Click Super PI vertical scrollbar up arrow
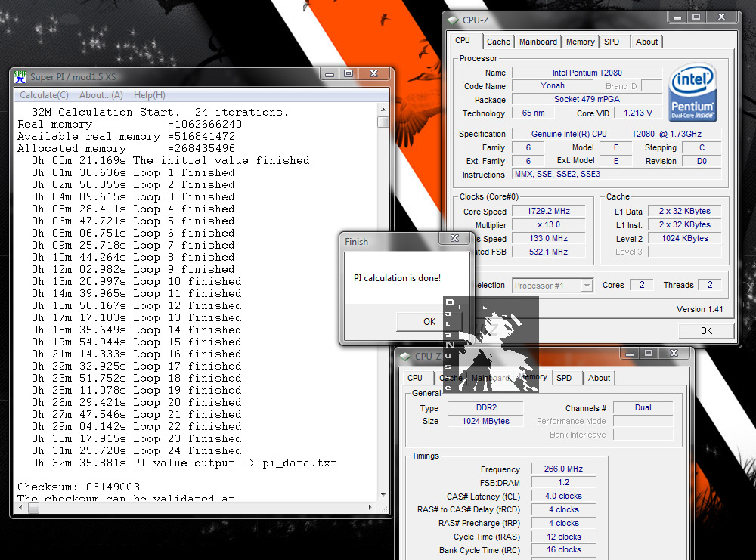The width and height of the screenshot is (756, 560). (383, 110)
